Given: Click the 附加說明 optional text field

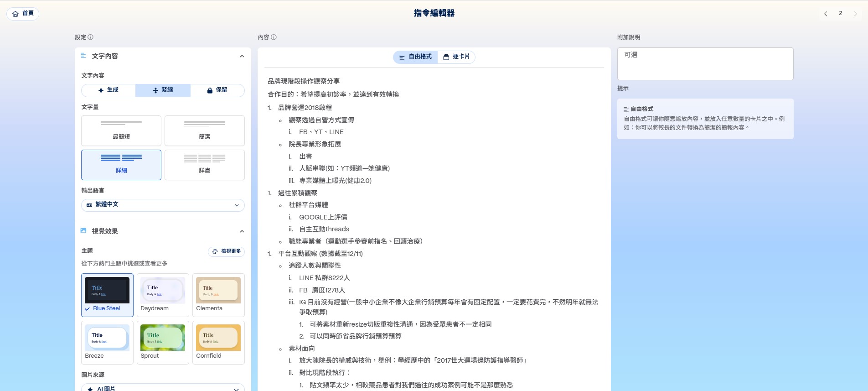Looking at the screenshot, I should pos(705,64).
